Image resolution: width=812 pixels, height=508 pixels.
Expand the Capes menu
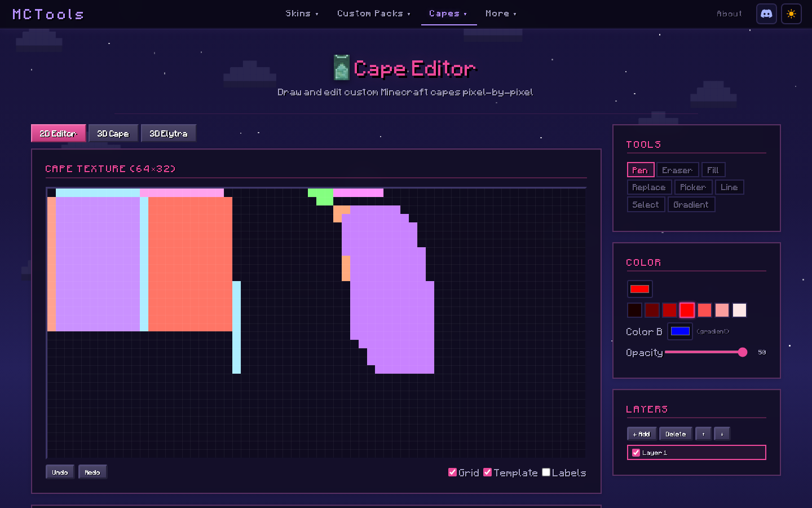coord(448,14)
